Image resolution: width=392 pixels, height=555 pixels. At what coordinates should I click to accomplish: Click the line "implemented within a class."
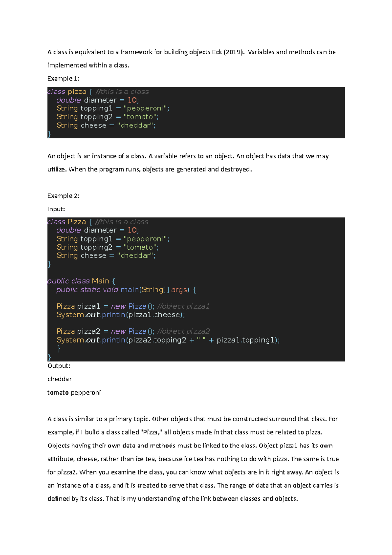point(88,65)
